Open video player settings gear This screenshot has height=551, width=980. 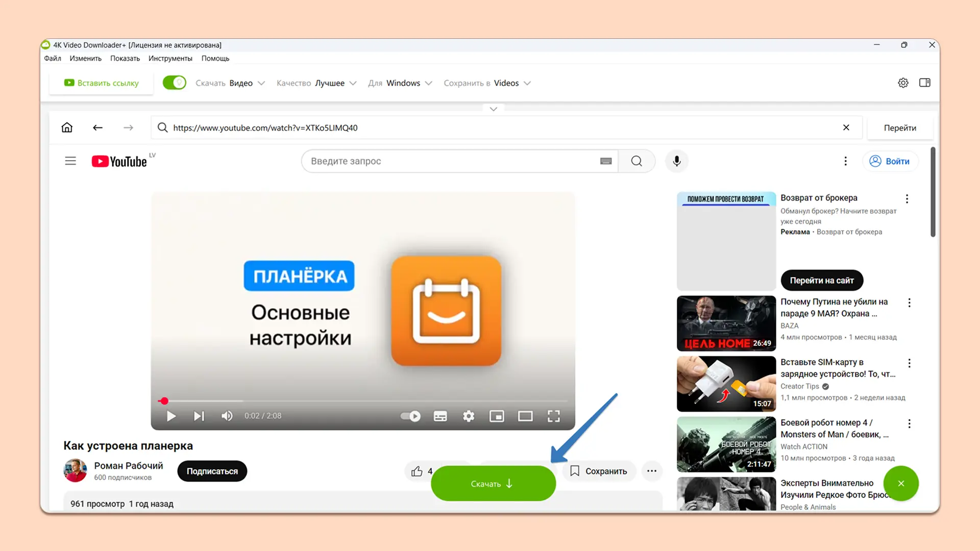468,416
